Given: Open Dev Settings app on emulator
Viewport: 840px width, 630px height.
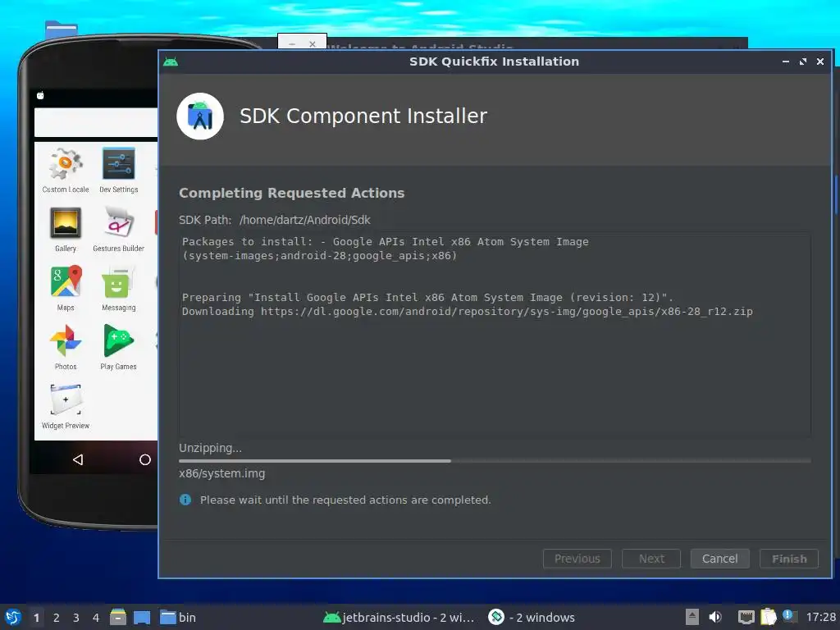Looking at the screenshot, I should [x=118, y=171].
